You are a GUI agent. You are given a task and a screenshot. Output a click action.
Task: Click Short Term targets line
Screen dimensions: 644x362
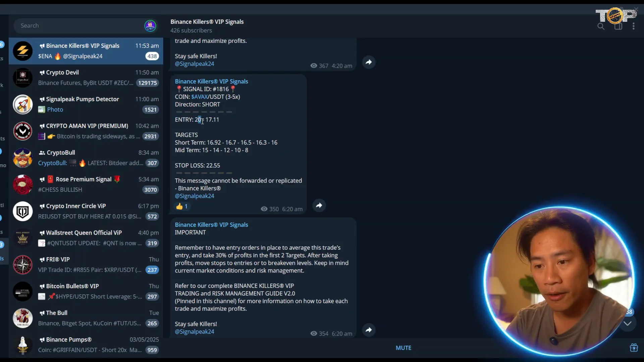[226, 142]
